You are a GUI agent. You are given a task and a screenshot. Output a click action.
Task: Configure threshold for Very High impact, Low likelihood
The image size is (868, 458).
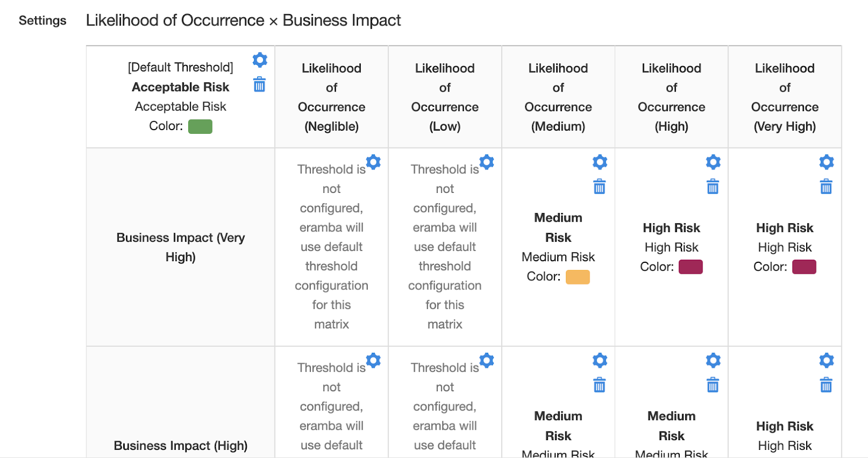[487, 162]
